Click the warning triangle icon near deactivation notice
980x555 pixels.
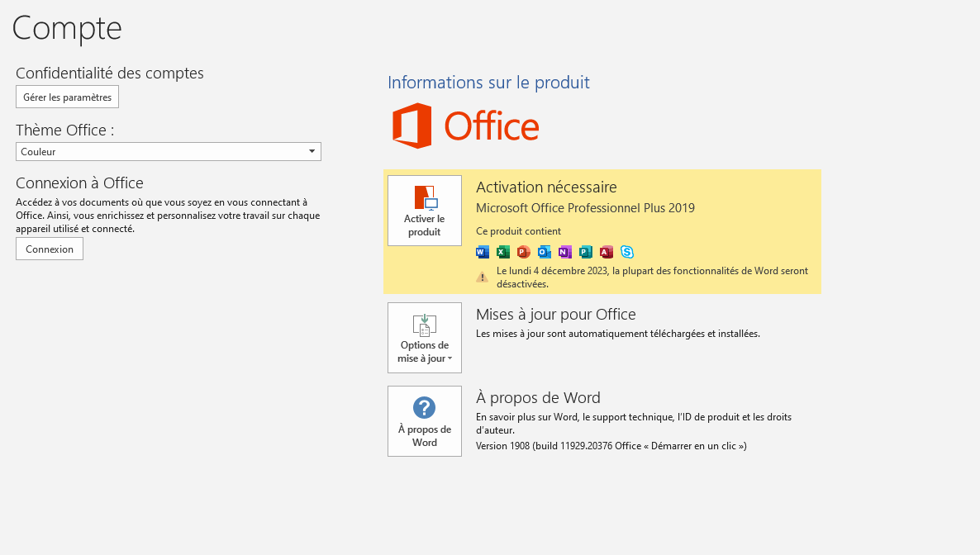[x=482, y=277]
